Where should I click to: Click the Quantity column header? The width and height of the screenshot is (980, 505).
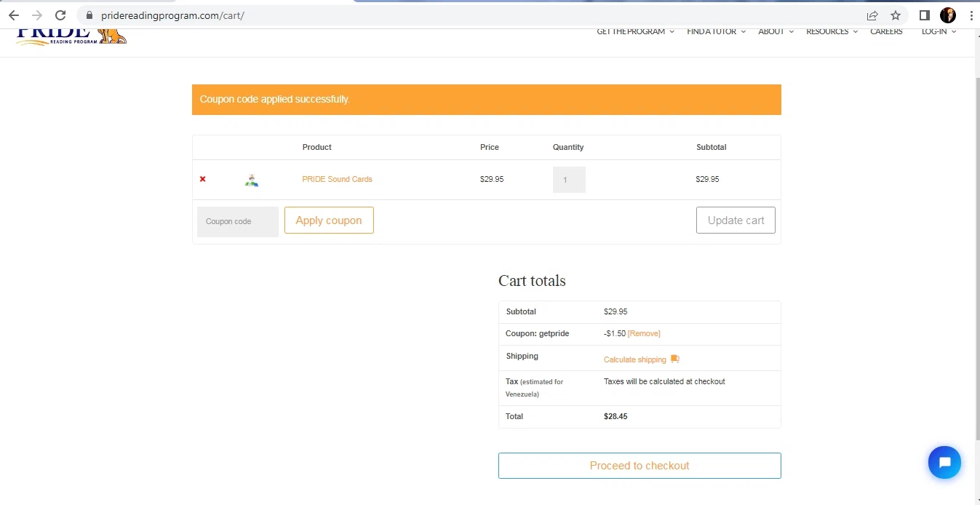(568, 147)
